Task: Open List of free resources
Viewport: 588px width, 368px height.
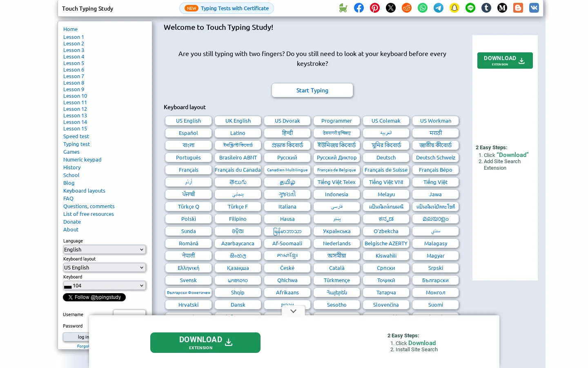Action: click(x=88, y=214)
